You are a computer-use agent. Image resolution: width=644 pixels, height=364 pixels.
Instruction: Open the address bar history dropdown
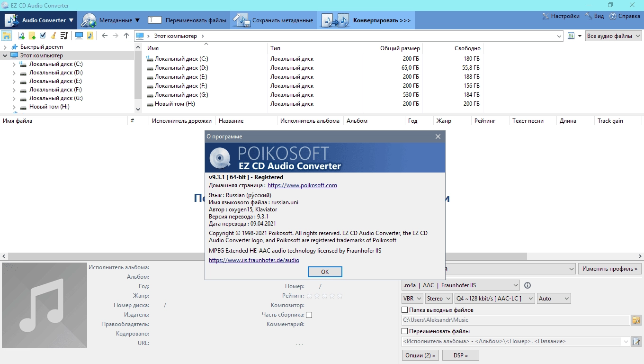(559, 36)
